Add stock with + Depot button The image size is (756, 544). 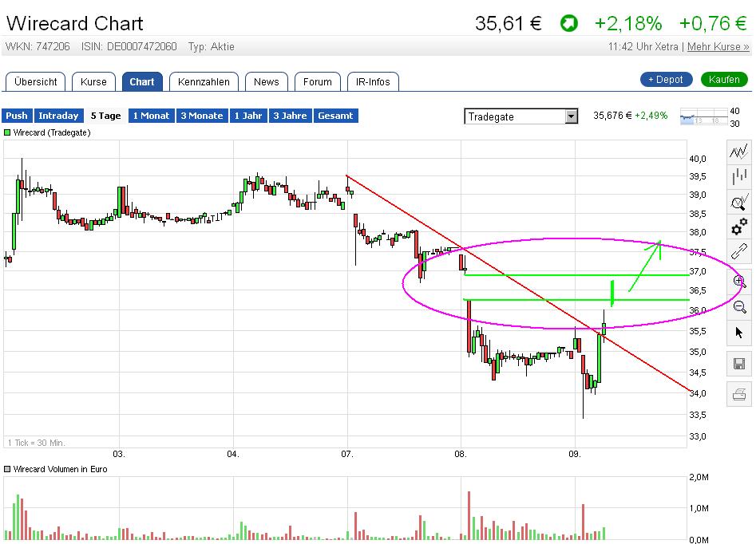tap(666, 80)
